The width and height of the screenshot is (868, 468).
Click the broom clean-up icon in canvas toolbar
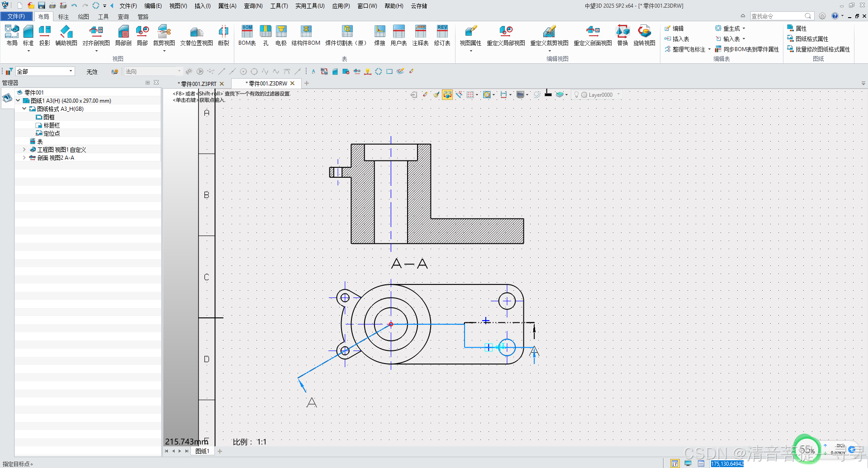[436, 95]
